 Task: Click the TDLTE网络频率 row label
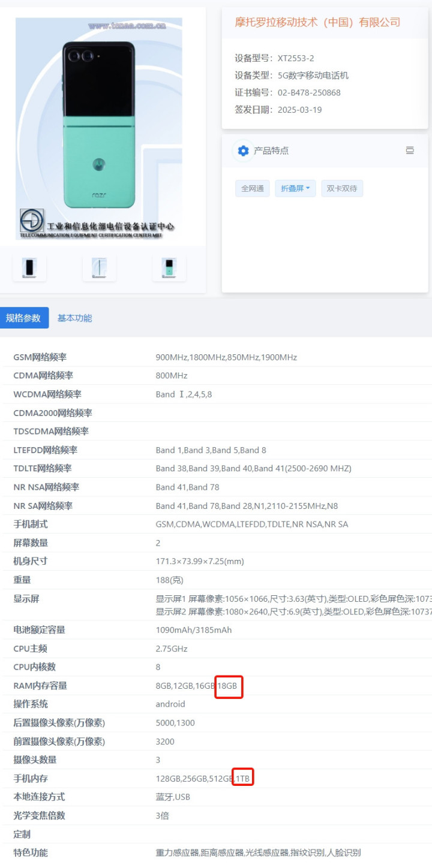coord(43,469)
